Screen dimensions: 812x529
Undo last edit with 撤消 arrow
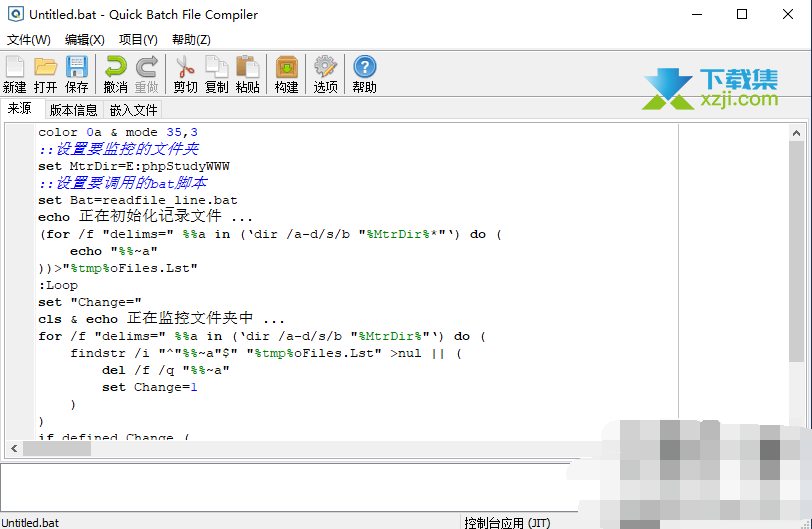click(115, 74)
